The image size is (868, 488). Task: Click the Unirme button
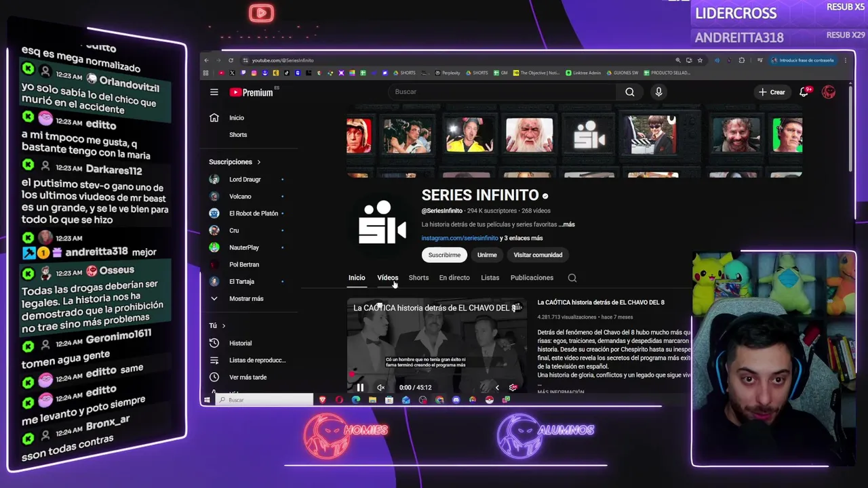tap(487, 255)
